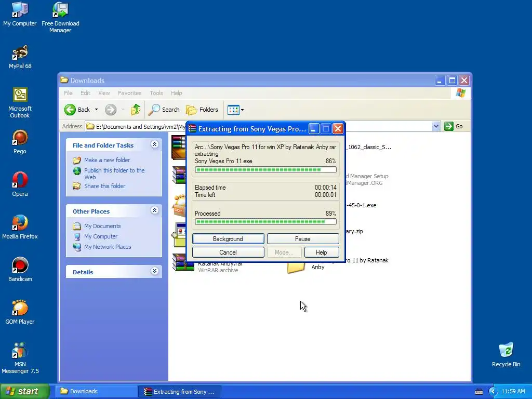Collapse the Other Places panel
The height and width of the screenshot is (399, 532).
click(x=154, y=210)
